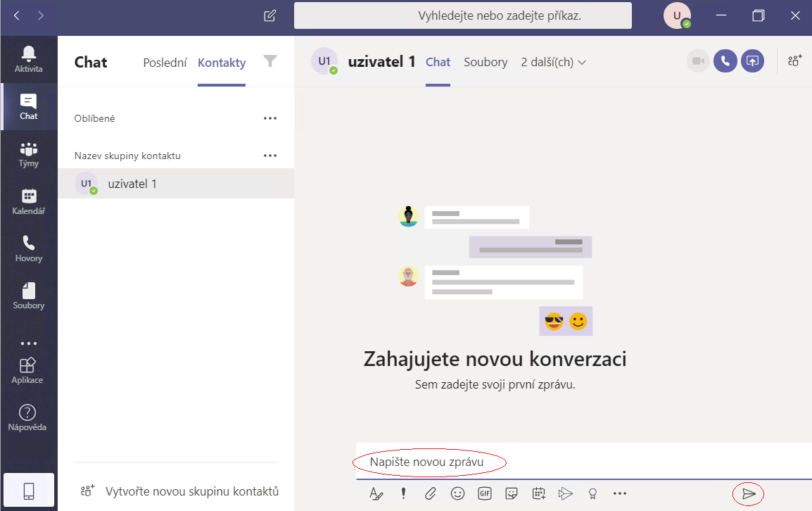
Task: Open the user profile avatar menu
Action: click(677, 15)
